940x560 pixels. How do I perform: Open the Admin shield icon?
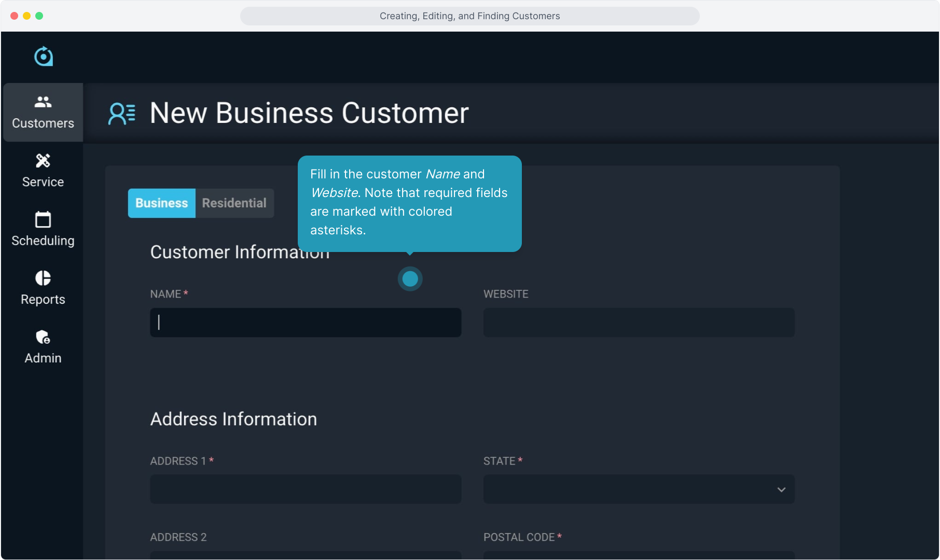click(43, 337)
